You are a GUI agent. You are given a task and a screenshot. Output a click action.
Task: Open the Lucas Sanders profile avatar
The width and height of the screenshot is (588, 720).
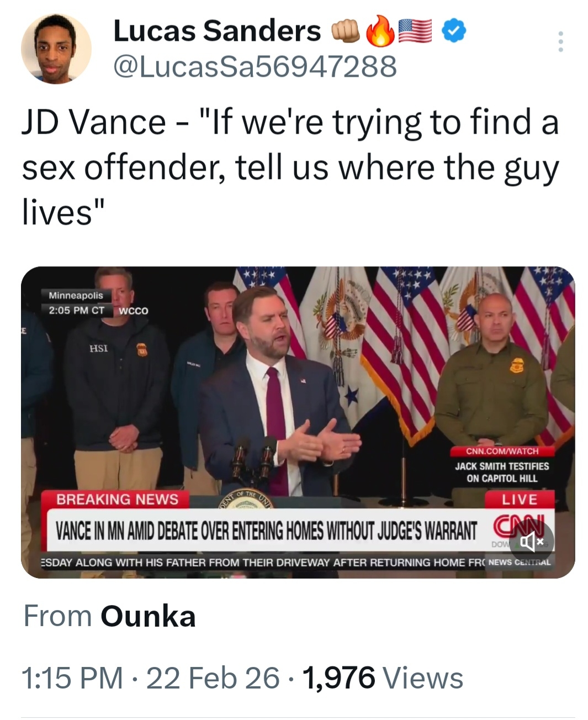(x=56, y=49)
